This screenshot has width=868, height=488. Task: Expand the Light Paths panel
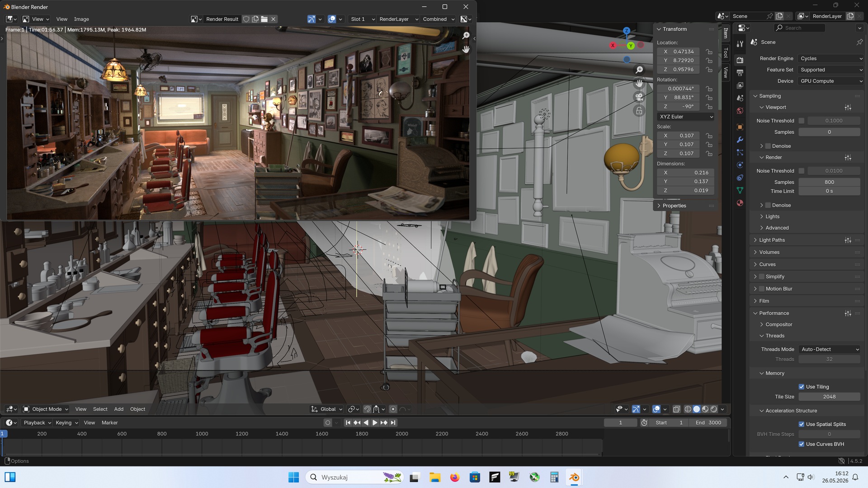772,240
